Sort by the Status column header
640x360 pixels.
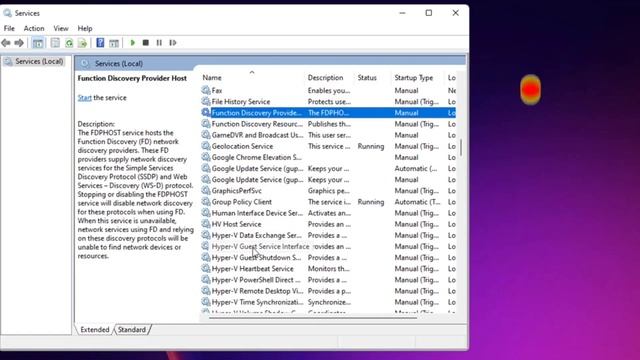point(367,78)
